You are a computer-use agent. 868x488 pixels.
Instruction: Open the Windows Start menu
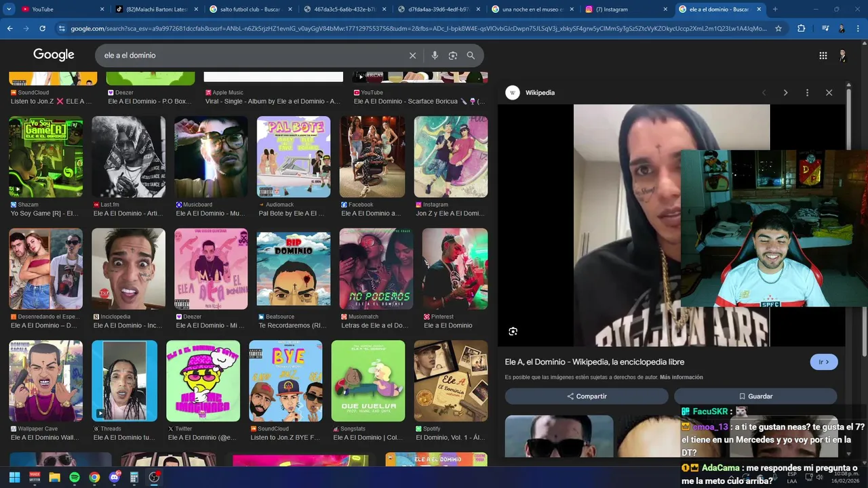[x=14, y=477]
